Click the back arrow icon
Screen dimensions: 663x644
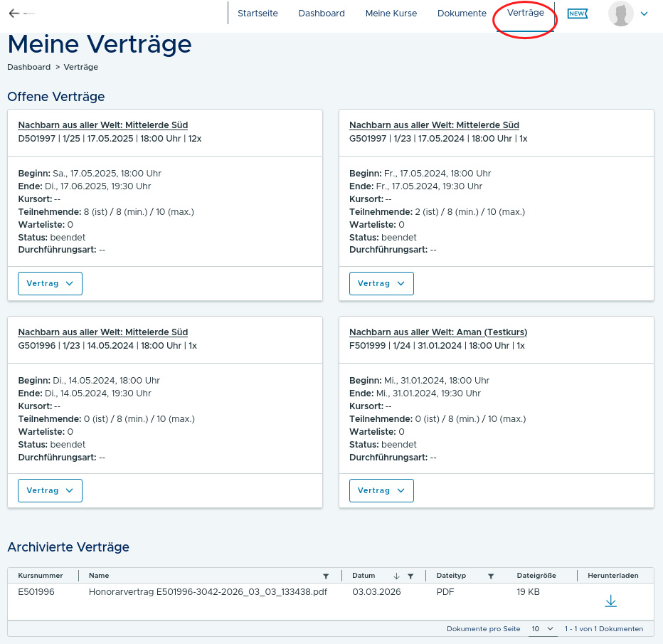(14, 14)
